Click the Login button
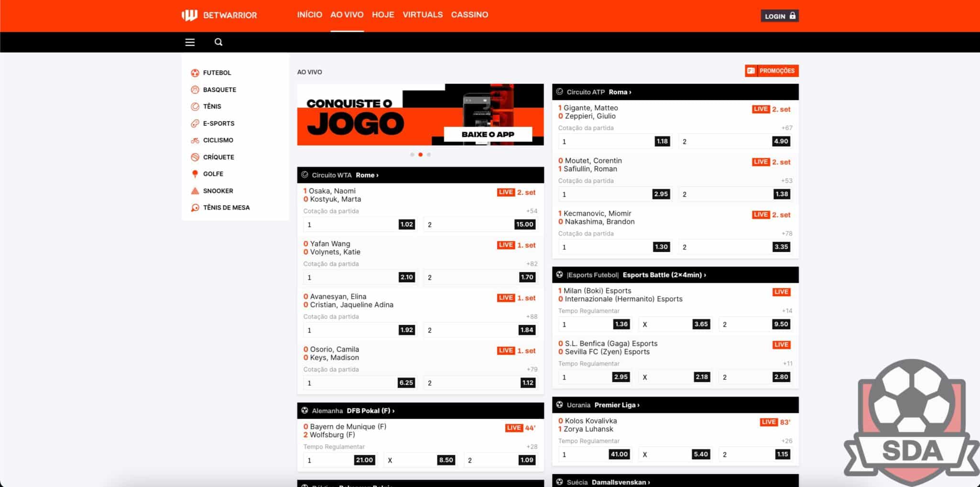The height and width of the screenshot is (487, 980). (780, 16)
